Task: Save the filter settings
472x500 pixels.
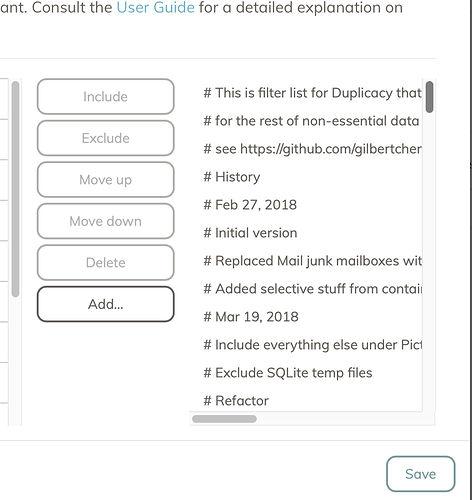Action: pyautogui.click(x=421, y=474)
